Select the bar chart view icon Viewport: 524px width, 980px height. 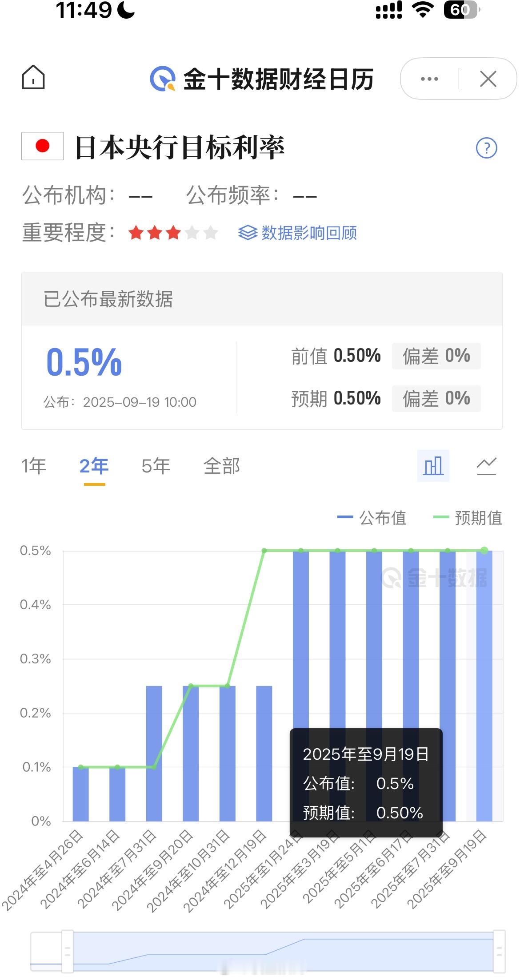433,466
